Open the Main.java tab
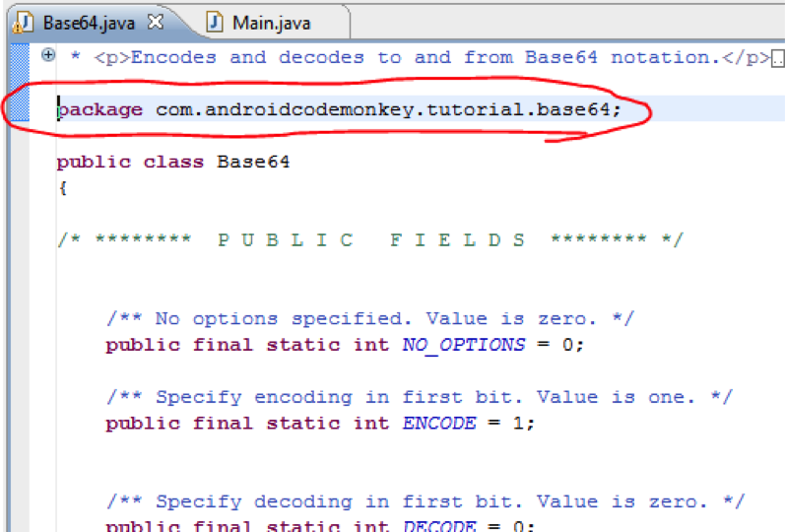 pos(271,23)
